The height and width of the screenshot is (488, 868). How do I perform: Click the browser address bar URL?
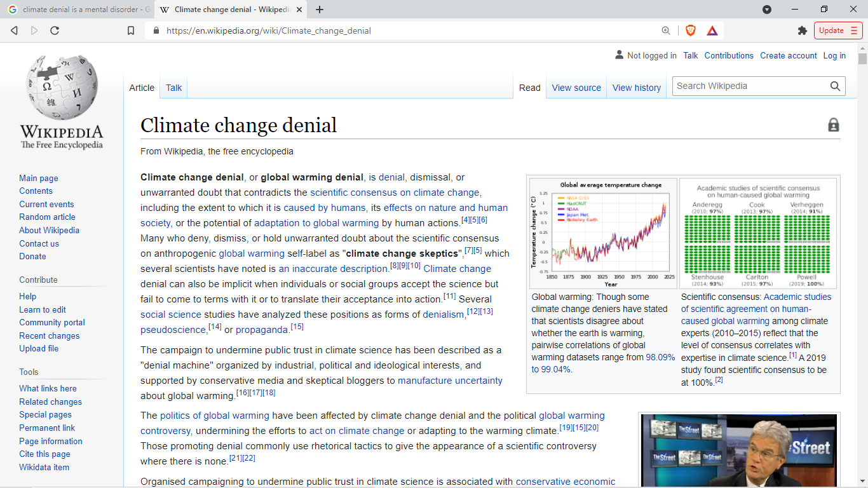click(269, 30)
